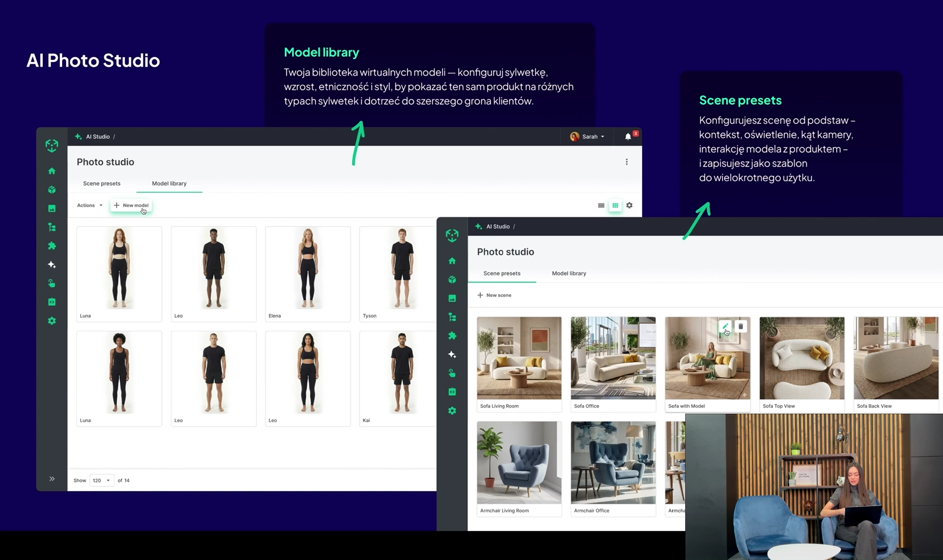Open Sofa Office scene thumbnail
943x560 pixels.
tap(613, 358)
